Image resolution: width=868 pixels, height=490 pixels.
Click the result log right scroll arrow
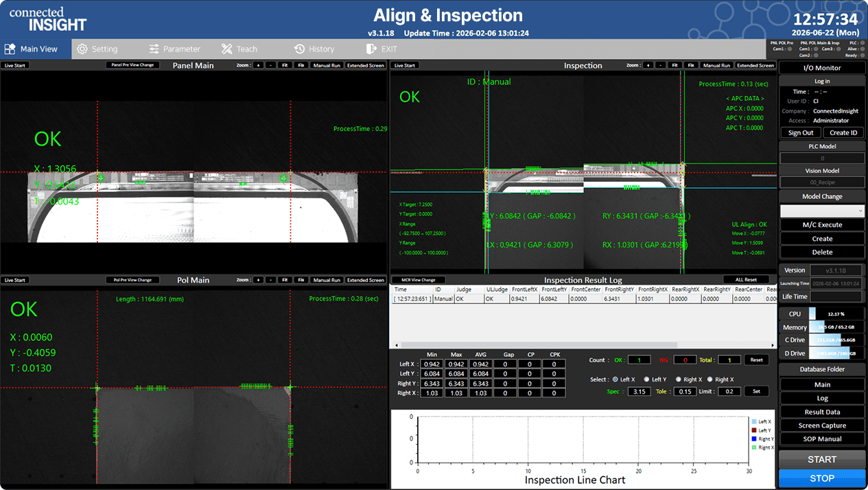(x=772, y=345)
